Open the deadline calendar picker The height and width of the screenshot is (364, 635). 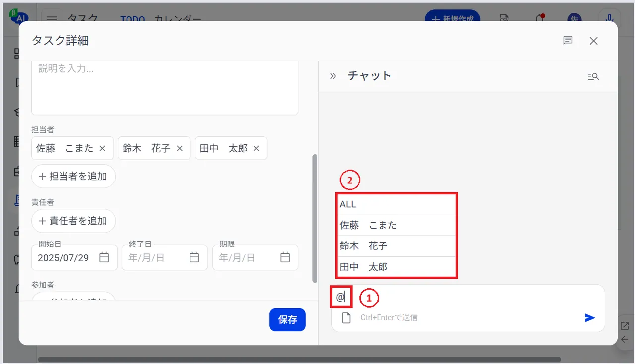[x=285, y=257]
